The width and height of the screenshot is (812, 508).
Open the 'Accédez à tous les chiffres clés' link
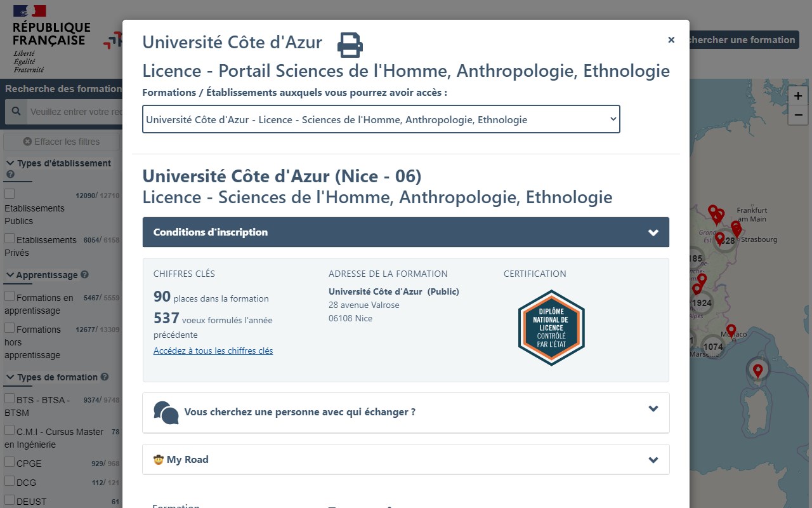point(213,351)
